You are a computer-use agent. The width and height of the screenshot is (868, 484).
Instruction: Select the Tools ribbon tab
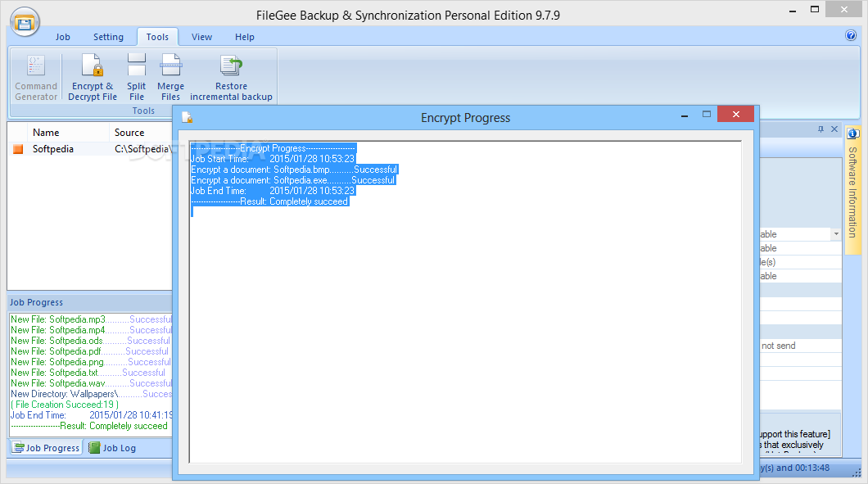[157, 37]
